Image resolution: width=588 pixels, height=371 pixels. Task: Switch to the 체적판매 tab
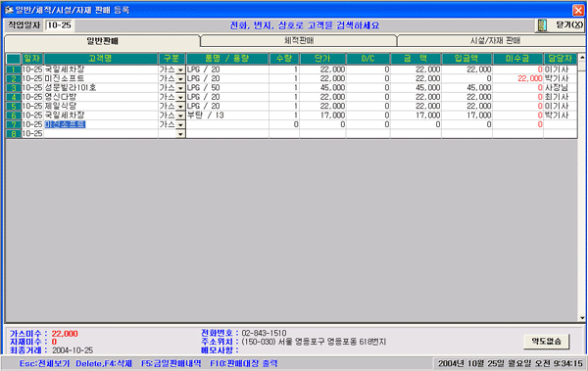(299, 40)
